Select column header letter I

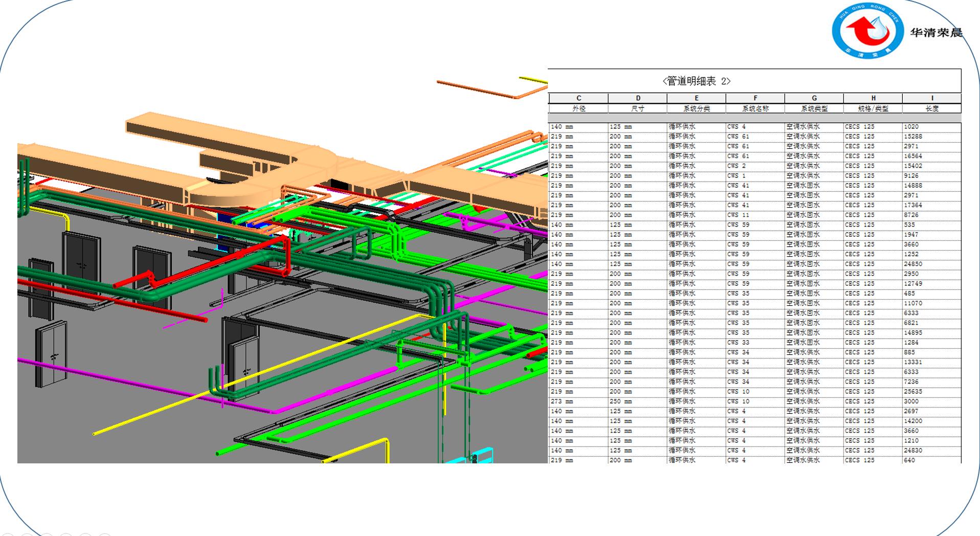coord(932,98)
